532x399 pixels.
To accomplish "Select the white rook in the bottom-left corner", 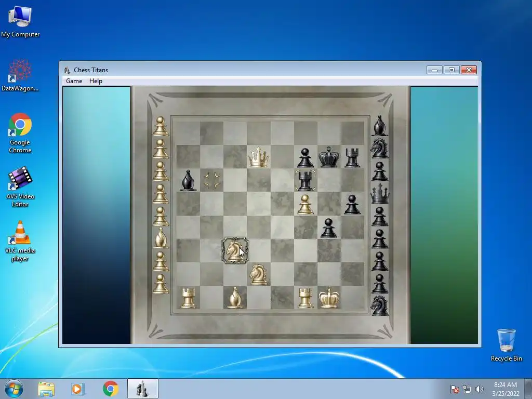I will click(188, 298).
